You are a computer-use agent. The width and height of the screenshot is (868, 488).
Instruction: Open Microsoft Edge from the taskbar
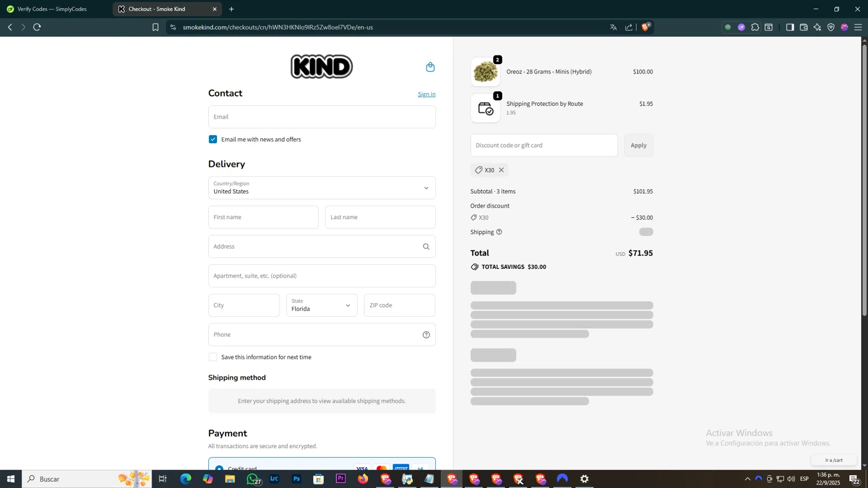coord(186,479)
